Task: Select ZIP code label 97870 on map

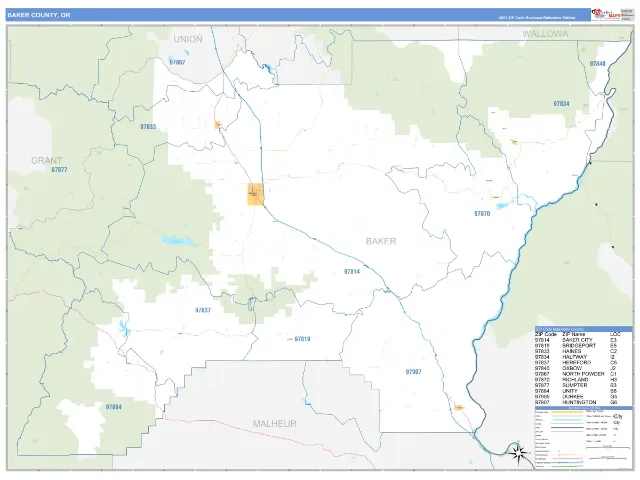Action: point(482,213)
